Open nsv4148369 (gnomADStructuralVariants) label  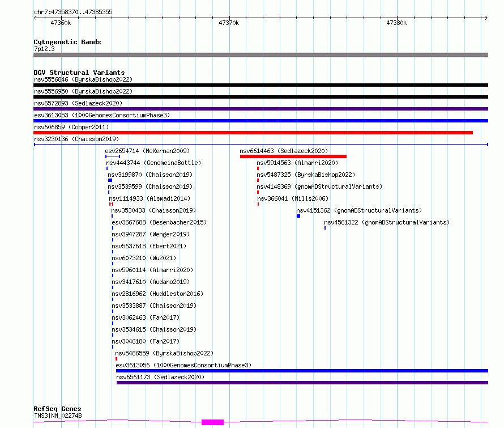point(319,187)
